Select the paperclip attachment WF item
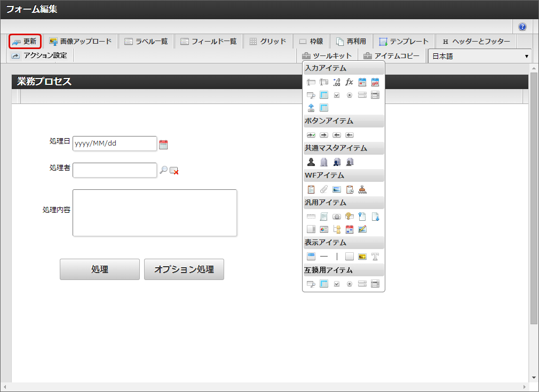 (x=324, y=189)
